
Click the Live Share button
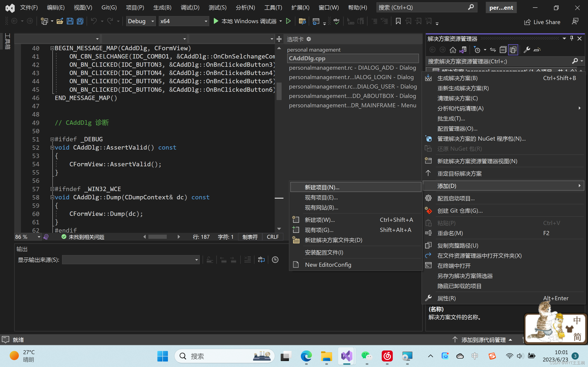[543, 22]
